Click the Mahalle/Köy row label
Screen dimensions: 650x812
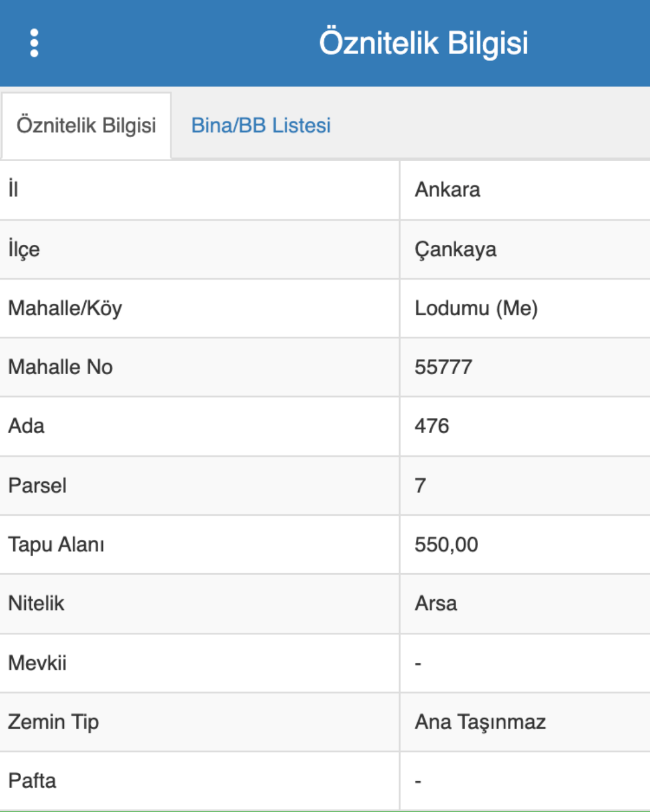pos(65,308)
